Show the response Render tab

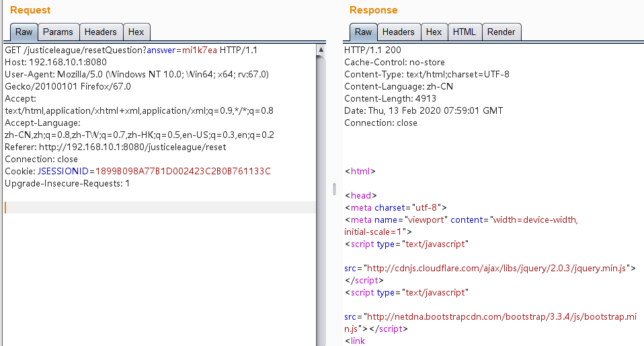[501, 32]
